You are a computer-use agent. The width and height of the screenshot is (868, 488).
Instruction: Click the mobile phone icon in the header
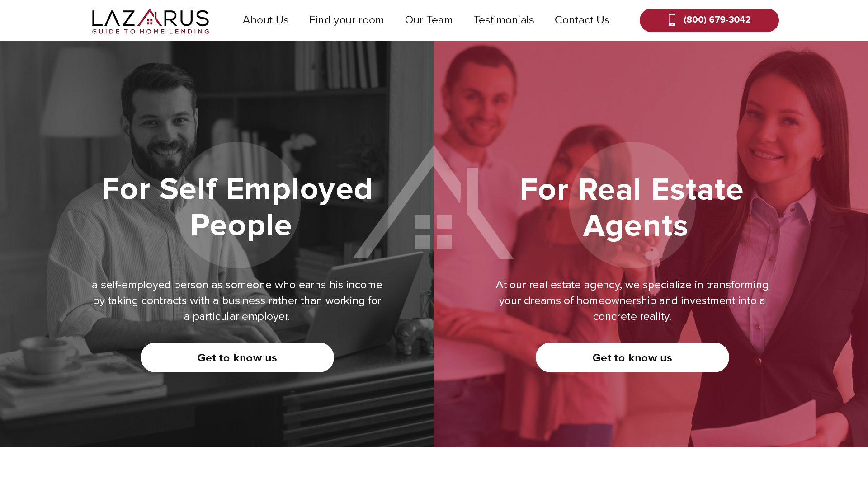pos(672,20)
